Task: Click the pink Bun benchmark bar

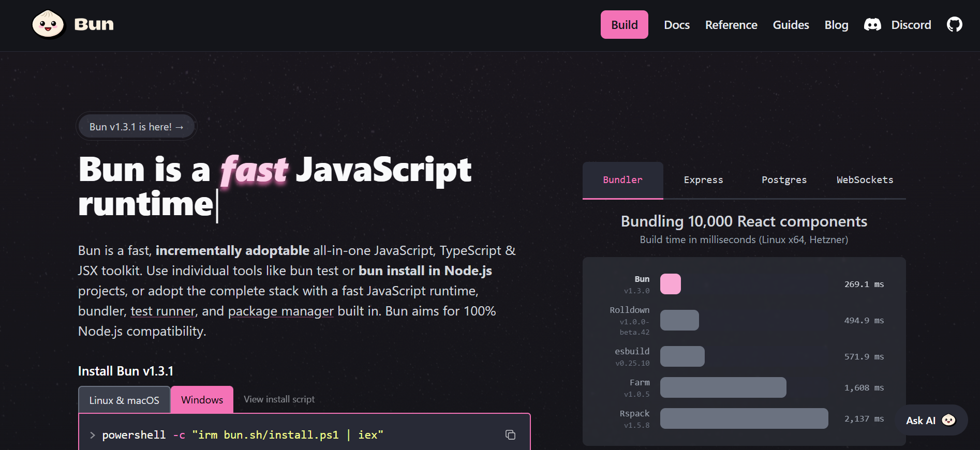Action: 670,284
